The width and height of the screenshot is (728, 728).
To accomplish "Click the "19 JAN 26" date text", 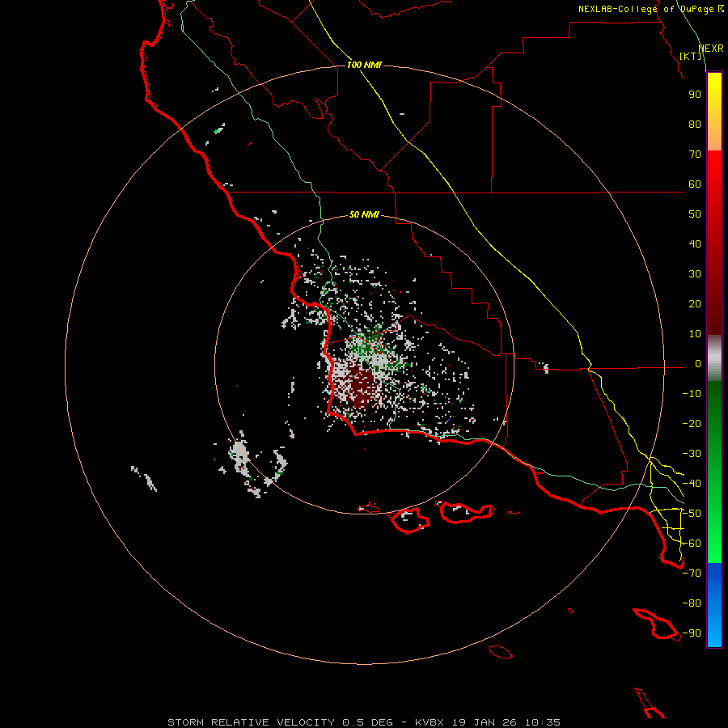I will 485,722.
